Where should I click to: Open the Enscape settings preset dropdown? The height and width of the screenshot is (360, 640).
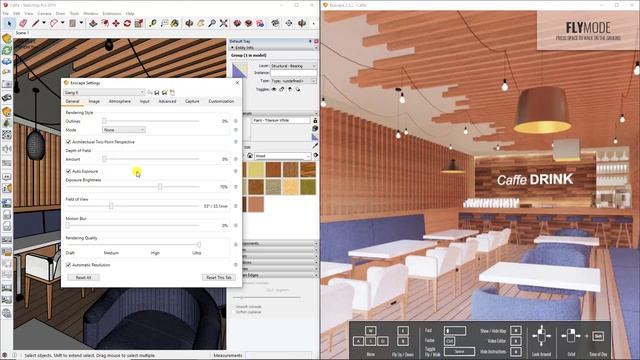pos(104,93)
